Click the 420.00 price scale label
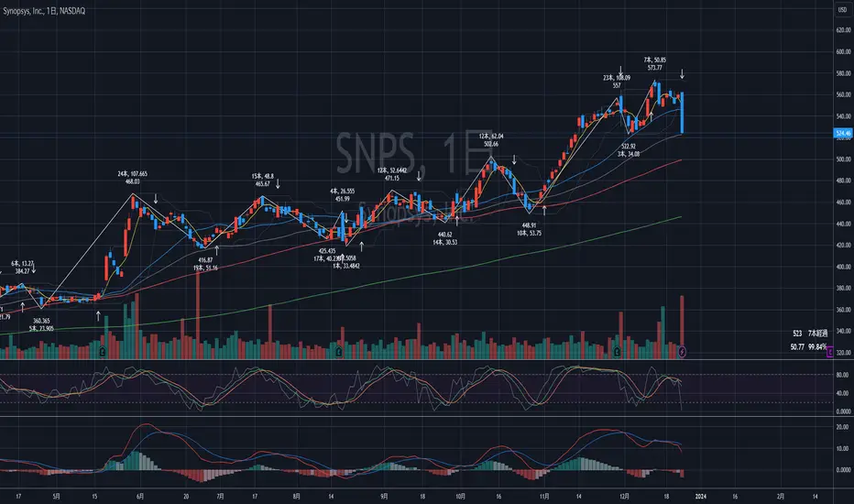 pyautogui.click(x=843, y=246)
